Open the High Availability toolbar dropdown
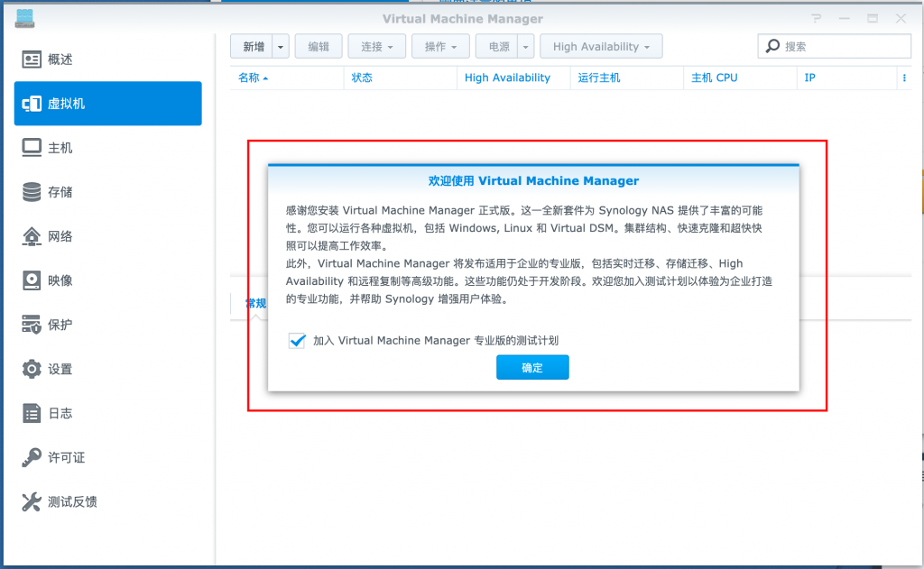 click(x=601, y=47)
